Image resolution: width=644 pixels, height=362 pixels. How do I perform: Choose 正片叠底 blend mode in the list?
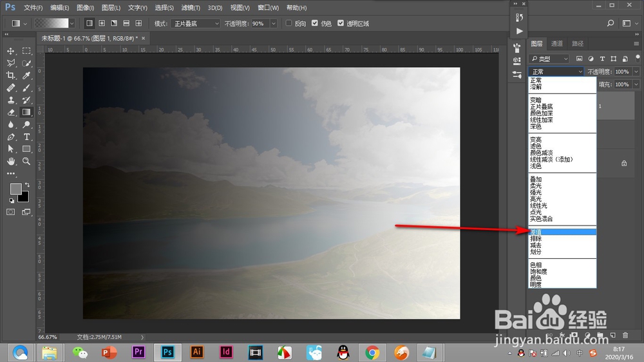tap(562, 106)
